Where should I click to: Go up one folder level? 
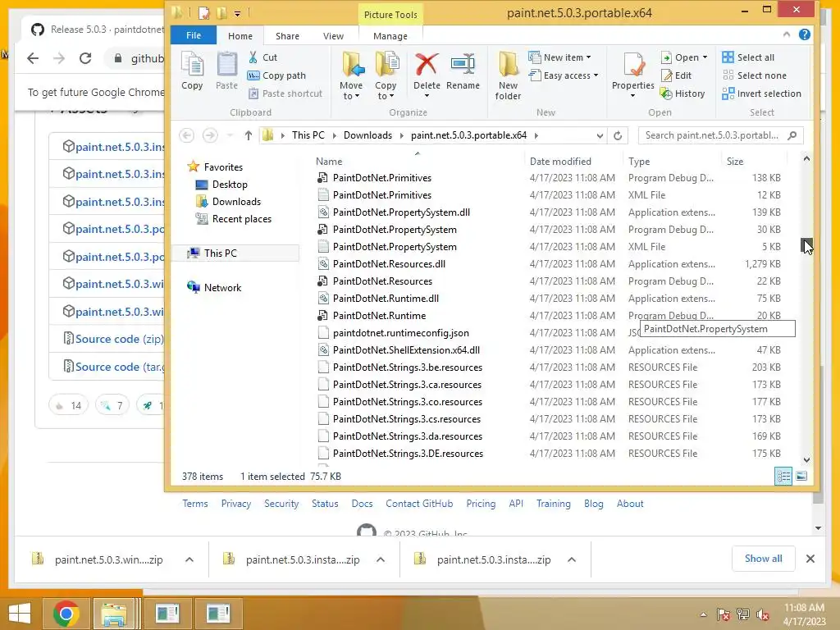(248, 135)
